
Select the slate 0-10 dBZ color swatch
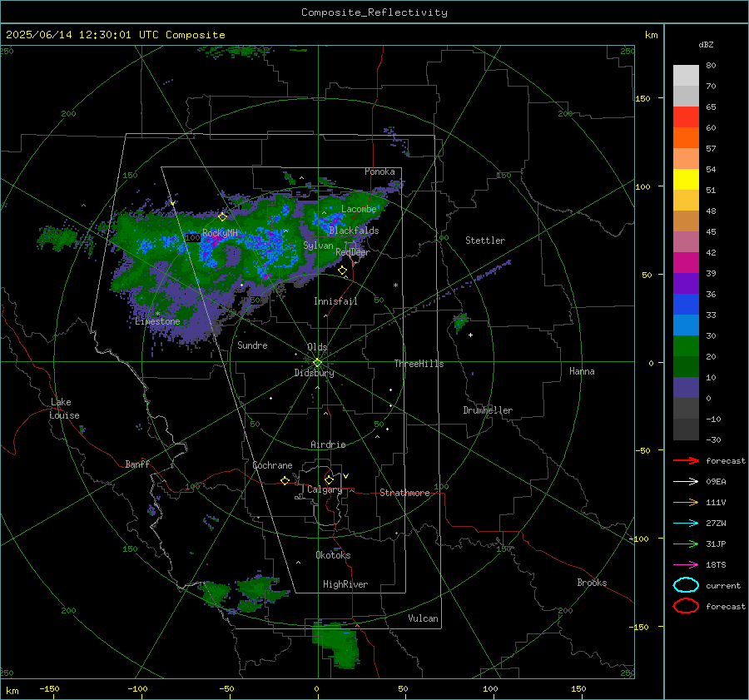686,388
